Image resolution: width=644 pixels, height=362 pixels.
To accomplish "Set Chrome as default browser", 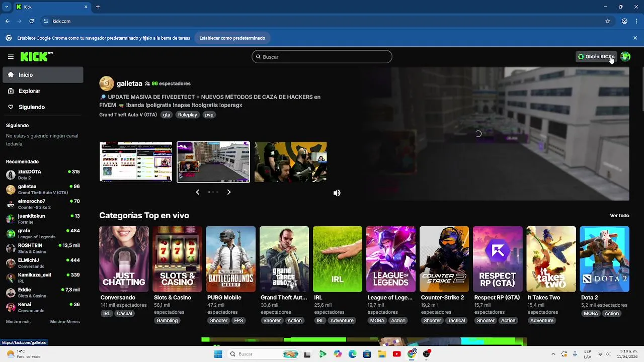I will [232, 38].
